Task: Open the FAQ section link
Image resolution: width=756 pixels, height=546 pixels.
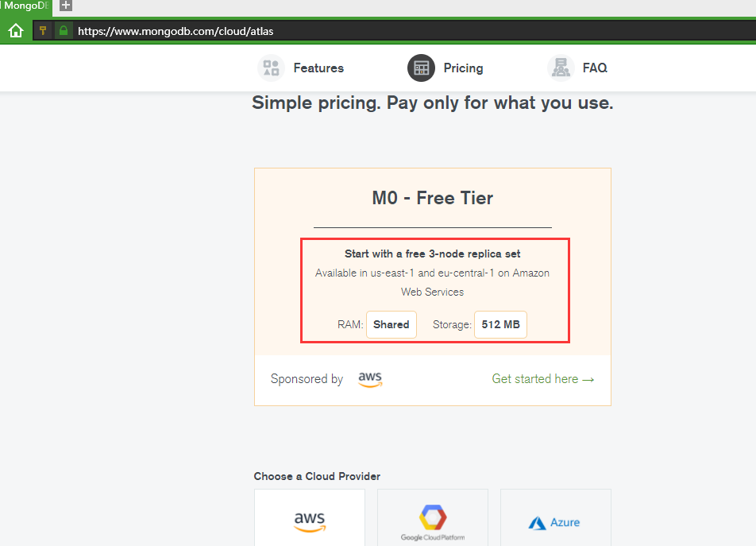Action: pyautogui.click(x=595, y=68)
